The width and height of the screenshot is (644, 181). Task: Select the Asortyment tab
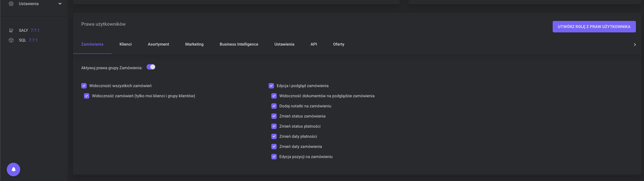(158, 44)
